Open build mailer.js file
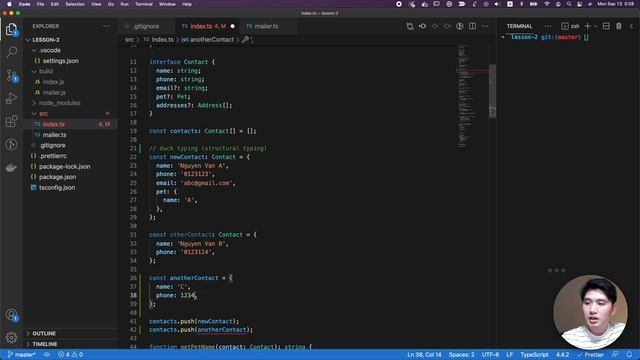640x360 pixels. pos(54,92)
